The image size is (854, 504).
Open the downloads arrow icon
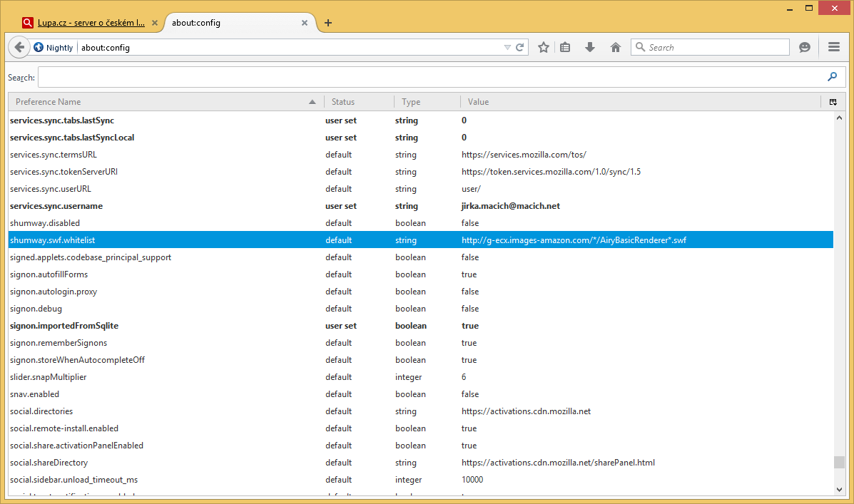tap(590, 48)
